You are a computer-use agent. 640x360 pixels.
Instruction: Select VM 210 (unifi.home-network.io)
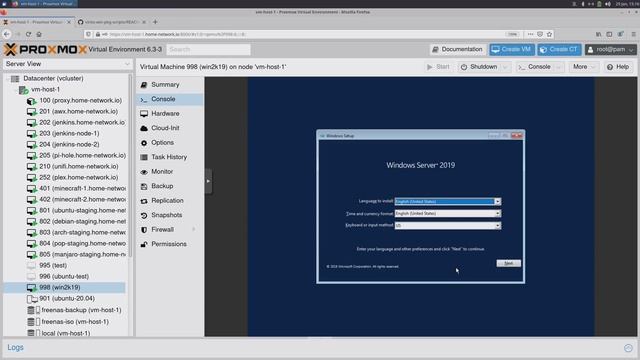click(78, 167)
